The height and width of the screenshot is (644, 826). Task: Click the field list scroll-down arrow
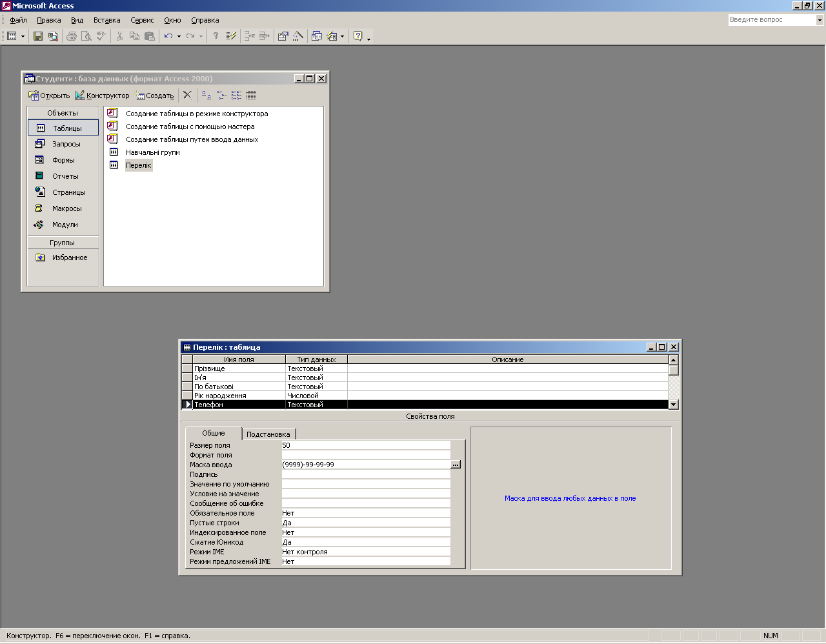point(674,405)
